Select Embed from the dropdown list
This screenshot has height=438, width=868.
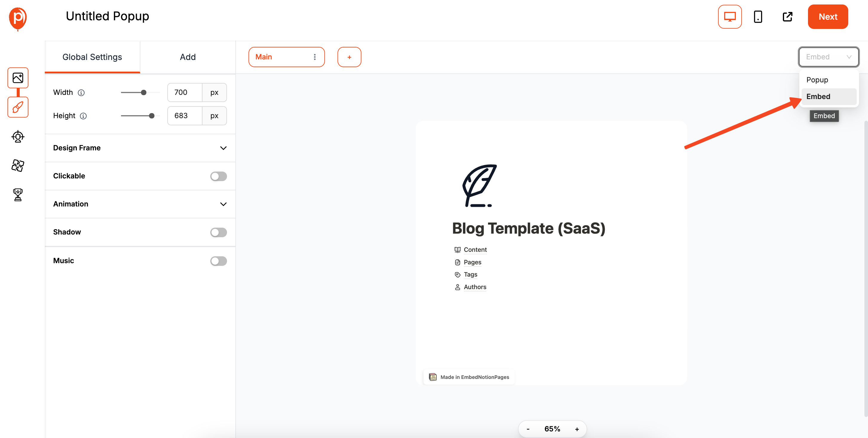[x=829, y=97]
